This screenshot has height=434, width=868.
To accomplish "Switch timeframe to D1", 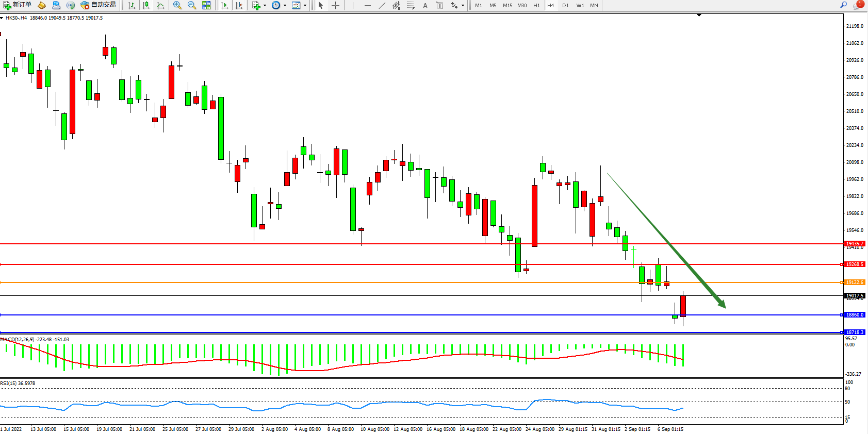I will pos(565,5).
